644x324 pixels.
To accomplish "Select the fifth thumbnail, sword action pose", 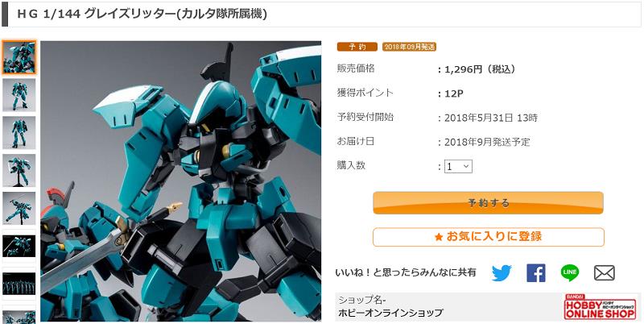I will (x=19, y=209).
